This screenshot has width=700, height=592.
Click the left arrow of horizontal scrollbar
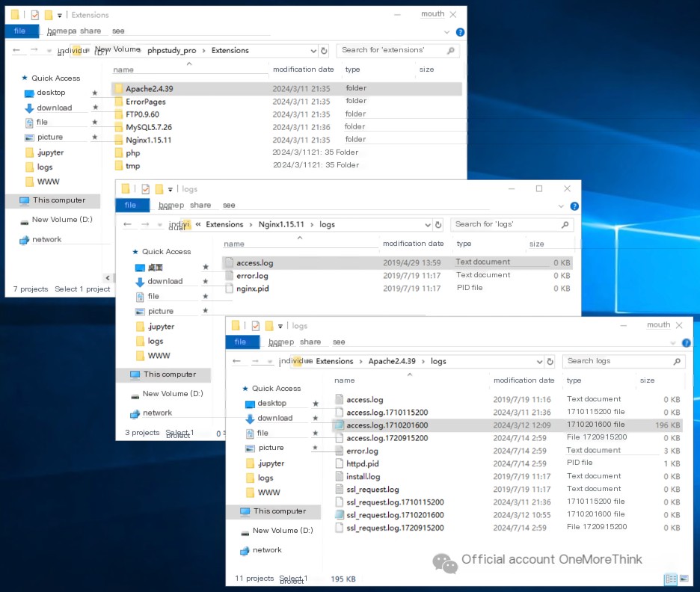pos(108,278)
